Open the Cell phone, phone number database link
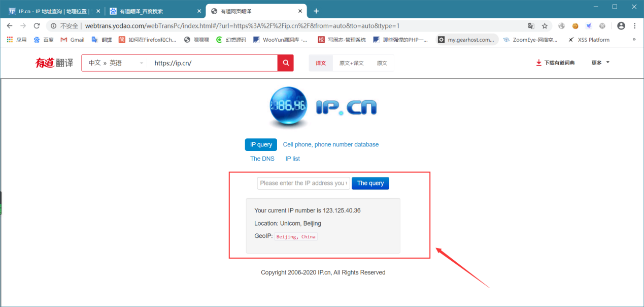Image resolution: width=644 pixels, height=307 pixels. [x=331, y=144]
